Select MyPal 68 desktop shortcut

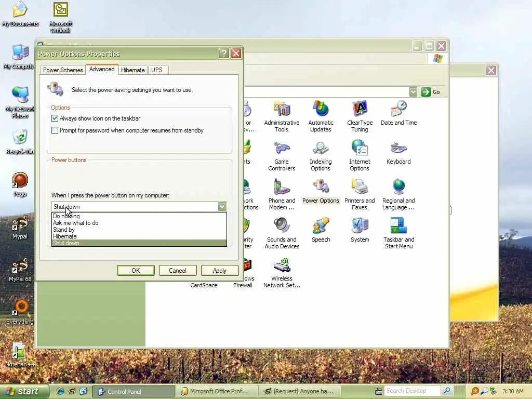point(20,270)
